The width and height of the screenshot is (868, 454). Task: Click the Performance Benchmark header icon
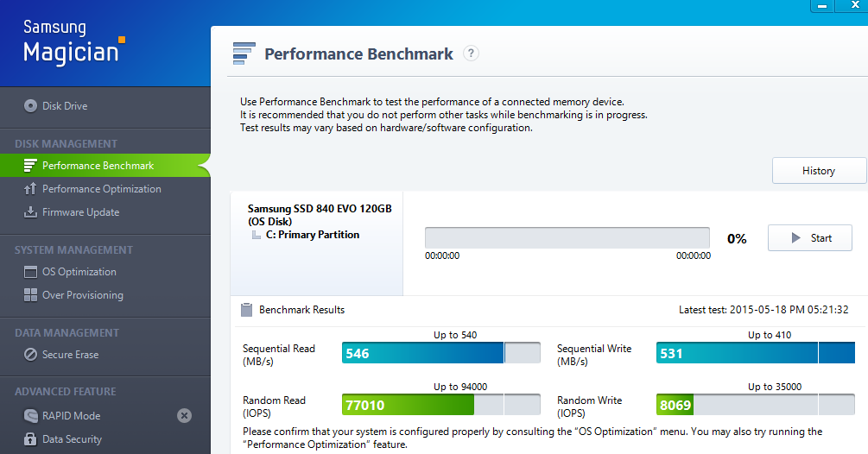click(244, 54)
